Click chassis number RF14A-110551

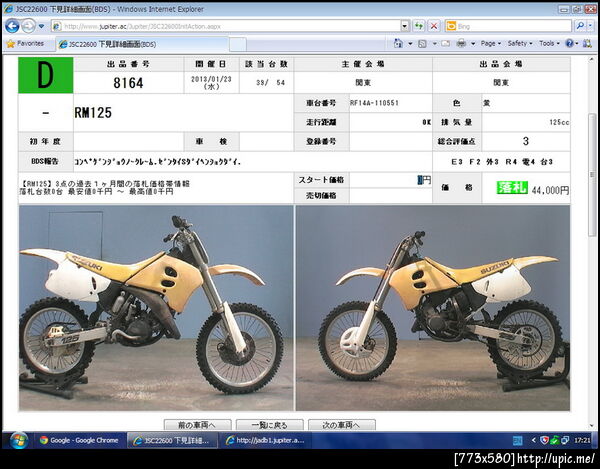point(374,103)
